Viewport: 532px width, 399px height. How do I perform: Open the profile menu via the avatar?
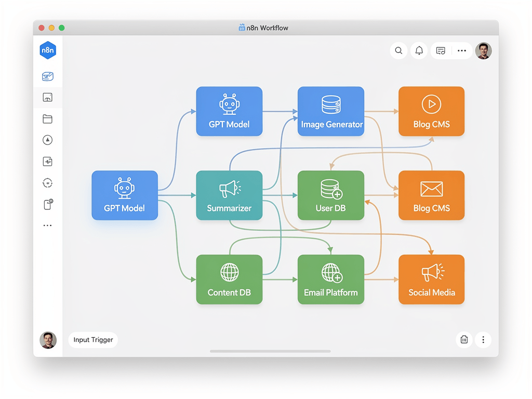click(x=483, y=50)
